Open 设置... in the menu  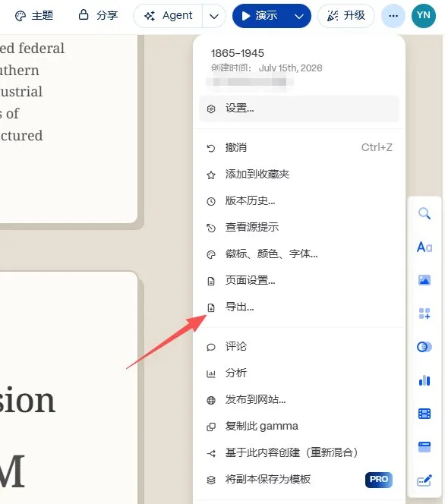[x=299, y=109]
